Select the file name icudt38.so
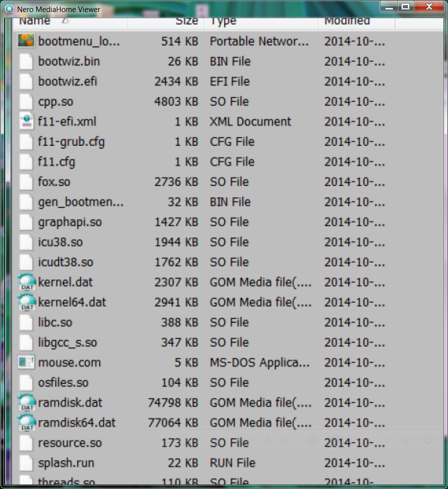This screenshot has height=489, width=448. (x=66, y=262)
